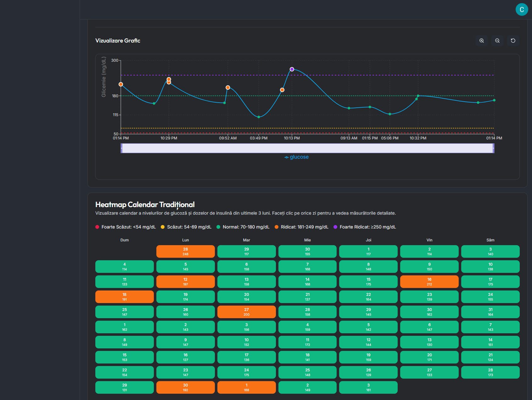Screen dimensions: 532x400
Task: Open orange day 1 showing 188
Action: pyautogui.click(x=246, y=387)
